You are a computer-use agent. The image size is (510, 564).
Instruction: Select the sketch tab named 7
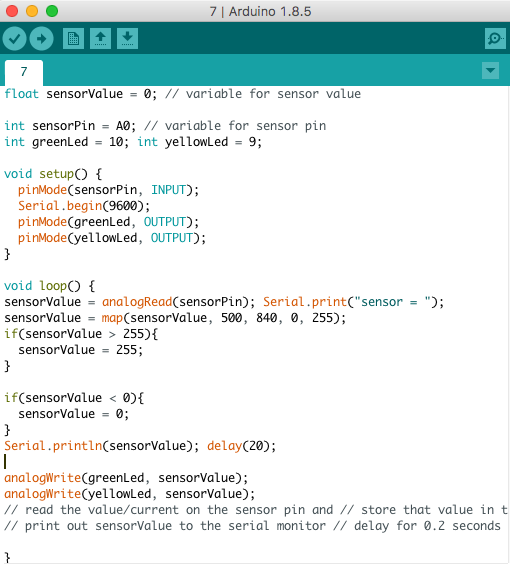[24, 72]
